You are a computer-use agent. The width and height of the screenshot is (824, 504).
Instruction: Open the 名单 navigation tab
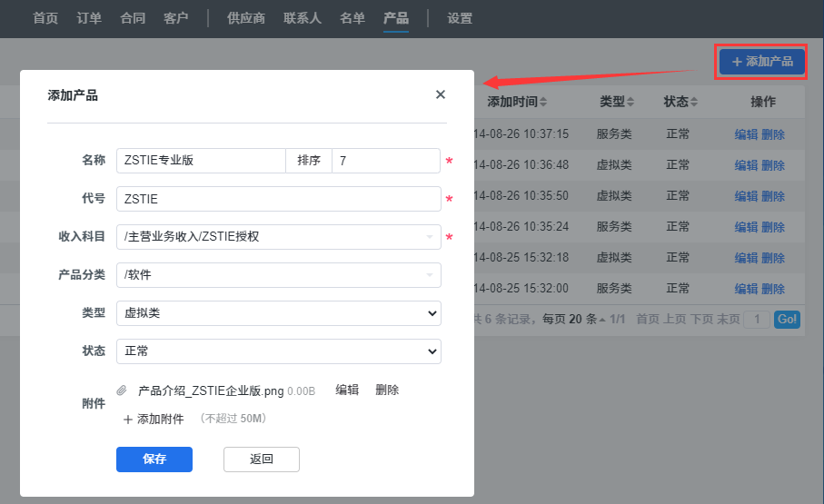tap(352, 18)
